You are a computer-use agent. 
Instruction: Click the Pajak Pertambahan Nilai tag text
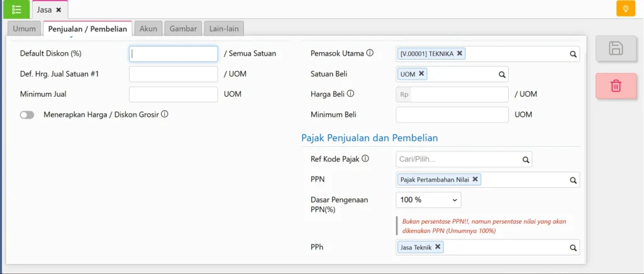(435, 180)
